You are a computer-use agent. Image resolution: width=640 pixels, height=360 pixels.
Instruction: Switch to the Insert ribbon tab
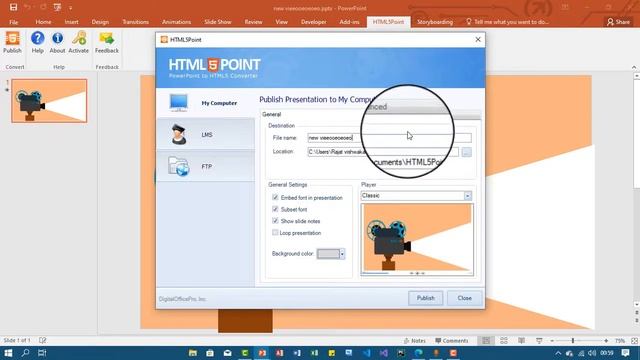(71, 22)
